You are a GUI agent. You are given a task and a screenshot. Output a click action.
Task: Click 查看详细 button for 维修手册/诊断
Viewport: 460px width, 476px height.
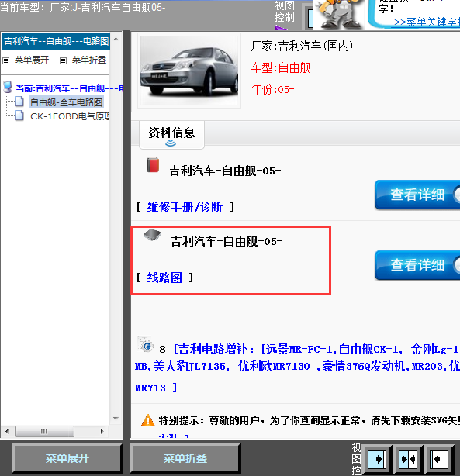[x=417, y=195]
